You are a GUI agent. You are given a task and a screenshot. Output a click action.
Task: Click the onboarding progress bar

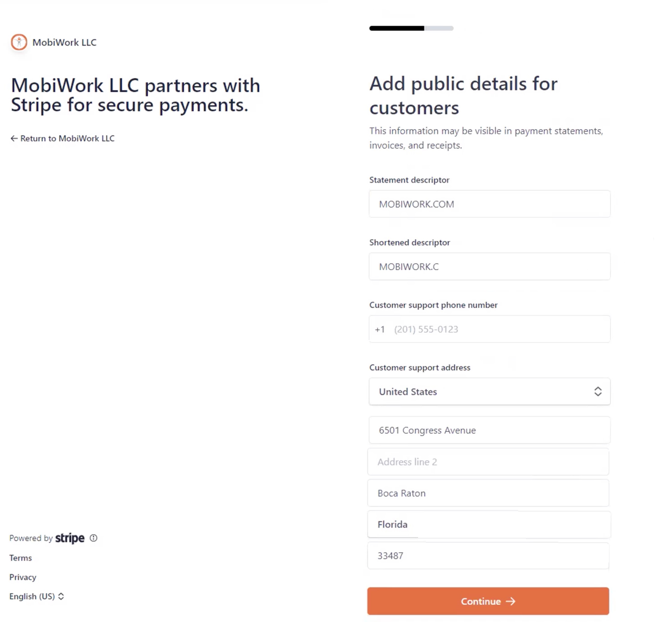coord(411,28)
